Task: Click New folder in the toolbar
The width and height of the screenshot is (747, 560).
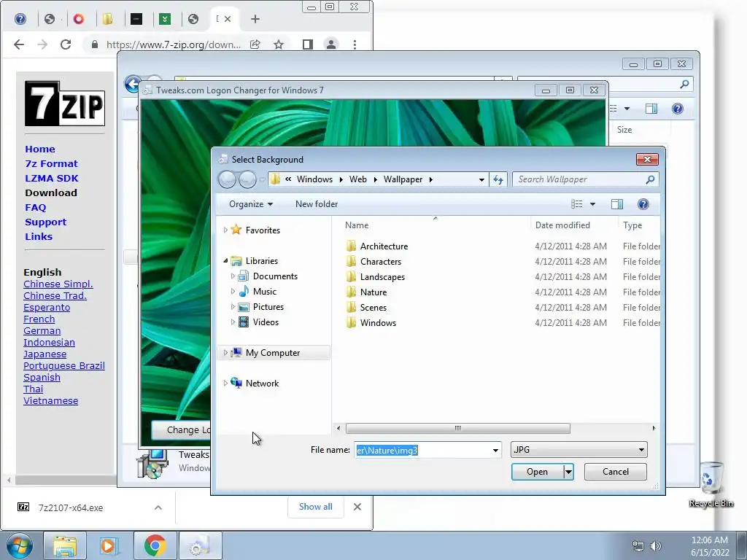Action: coord(317,204)
